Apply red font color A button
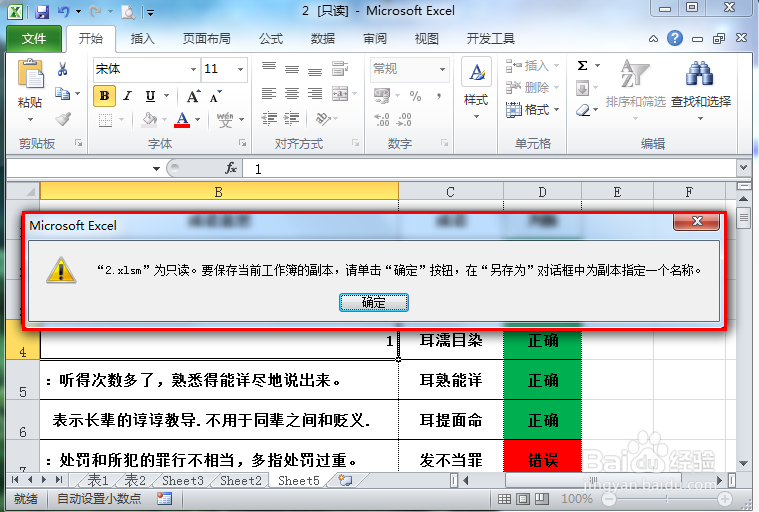This screenshot has height=512, width=759. (x=182, y=119)
